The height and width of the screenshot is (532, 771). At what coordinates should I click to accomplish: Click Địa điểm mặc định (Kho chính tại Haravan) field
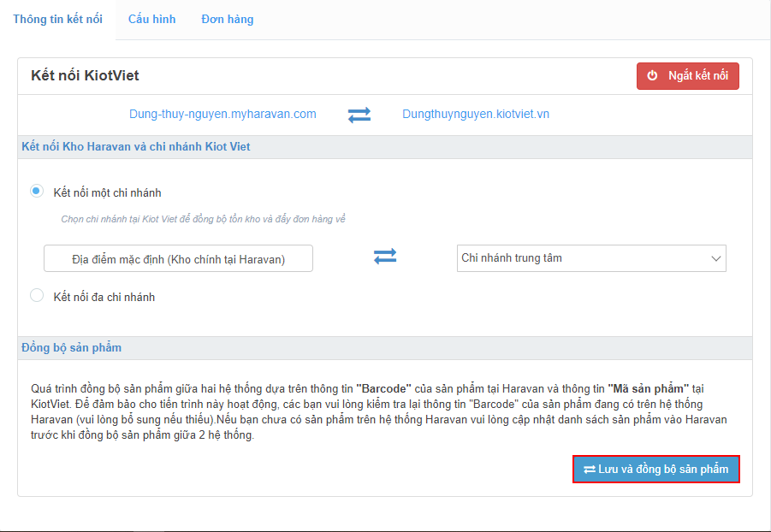[x=179, y=258]
